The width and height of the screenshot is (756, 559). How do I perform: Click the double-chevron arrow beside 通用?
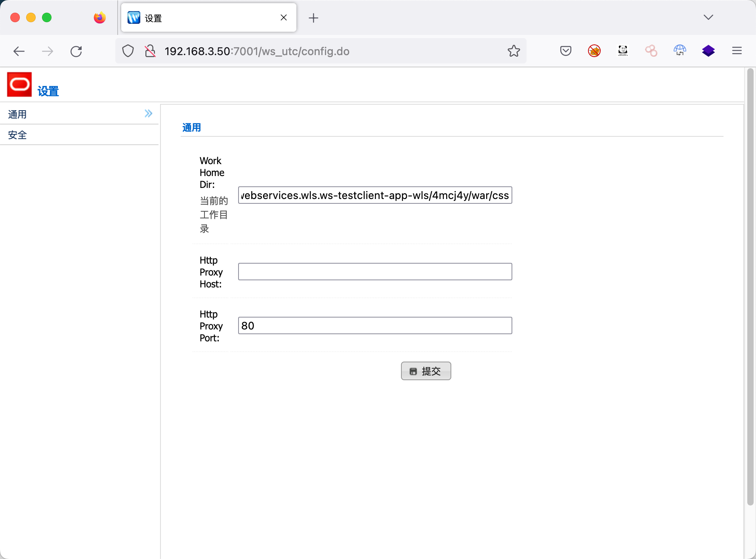point(148,114)
